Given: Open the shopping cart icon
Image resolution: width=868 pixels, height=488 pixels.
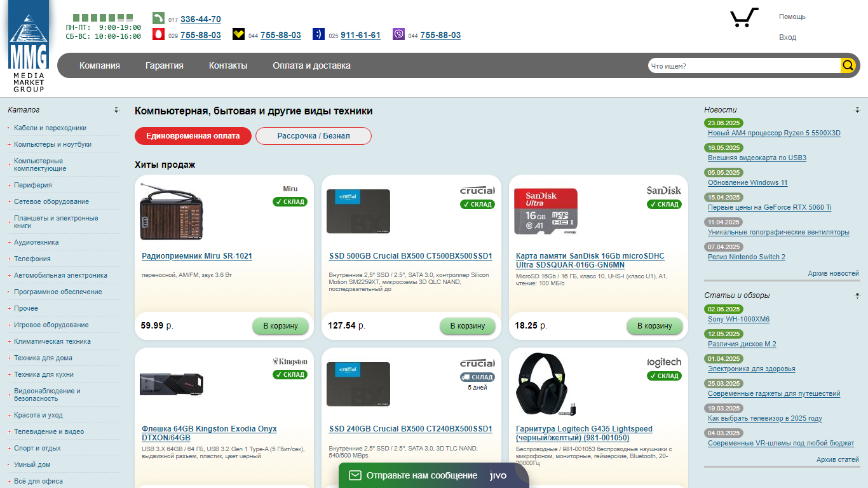Looking at the screenshot, I should pos(744,18).
